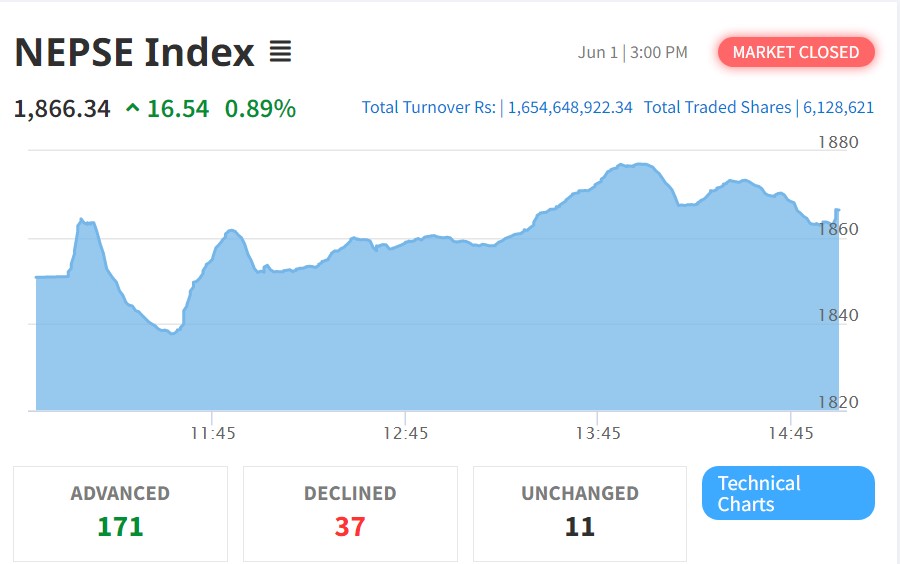Click the 0.89% percentage change
The image size is (900, 564).
point(260,108)
